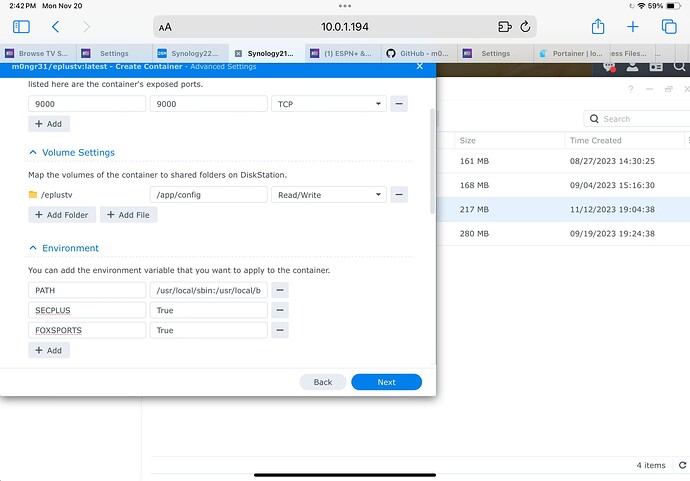Viewport: 690px width, 481px height.
Task: Remove the port 9000 mapping row
Action: [x=398, y=103]
